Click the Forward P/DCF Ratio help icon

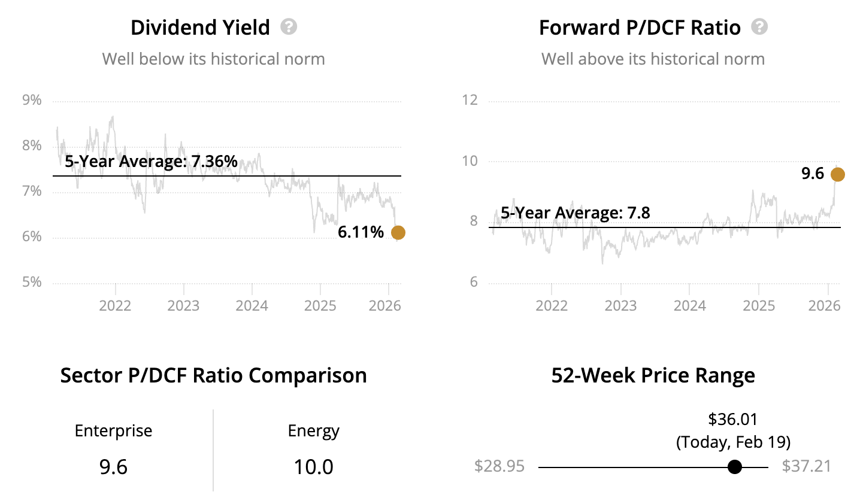759,27
